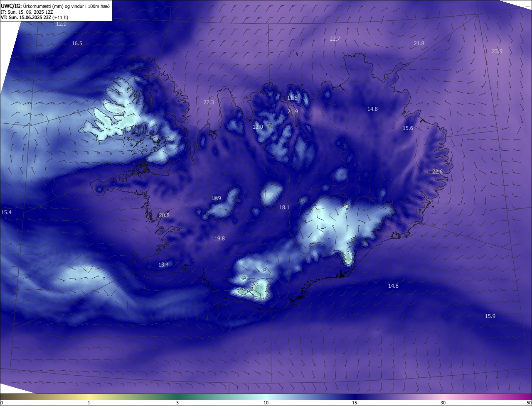The width and height of the screenshot is (532, 406).
Task: Select the 15.4 value label
Action: [x=6, y=212]
